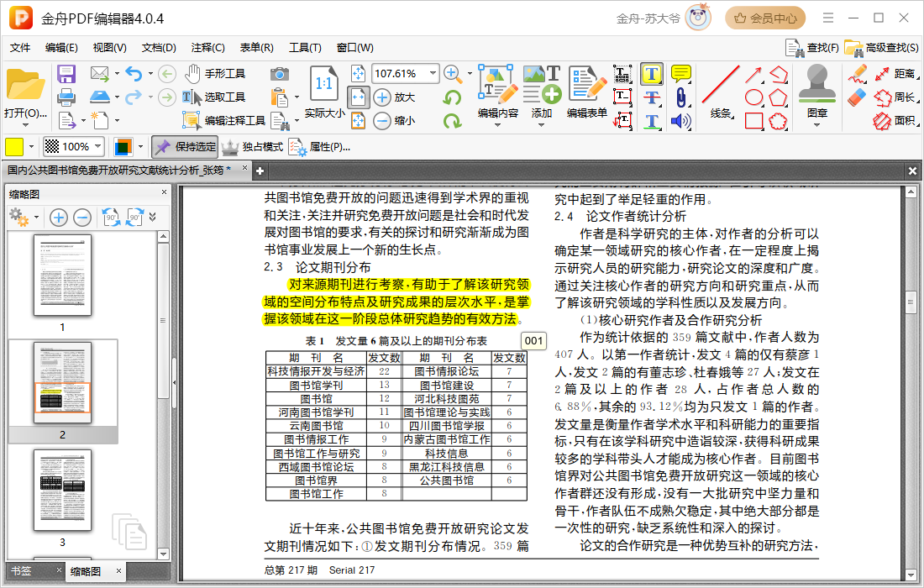This screenshot has width=924, height=588.
Task: Open the Edit (编辑) menu
Action: coord(61,48)
